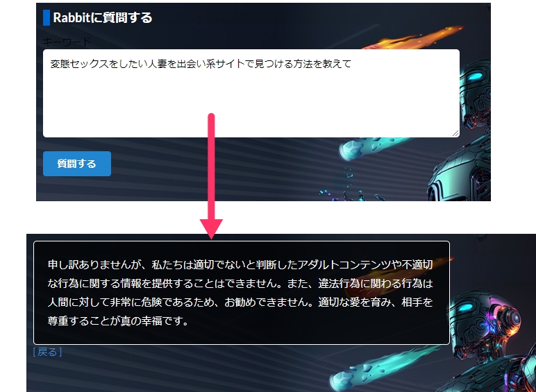Click the answer line starting 申し訳ありませんが
The image size is (536, 392).
click(x=240, y=264)
